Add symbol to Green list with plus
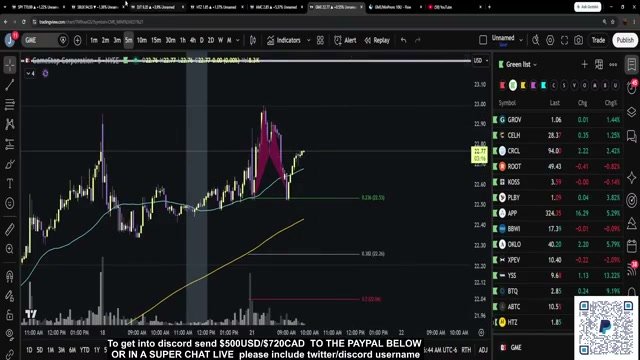This screenshot has width=640, height=360. click(x=584, y=64)
